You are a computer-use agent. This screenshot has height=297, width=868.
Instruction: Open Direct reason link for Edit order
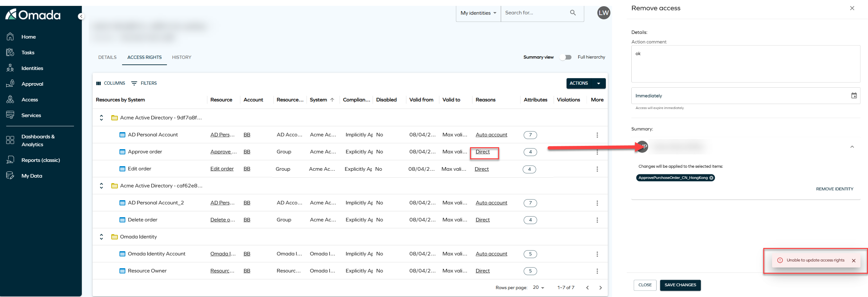coord(481,169)
